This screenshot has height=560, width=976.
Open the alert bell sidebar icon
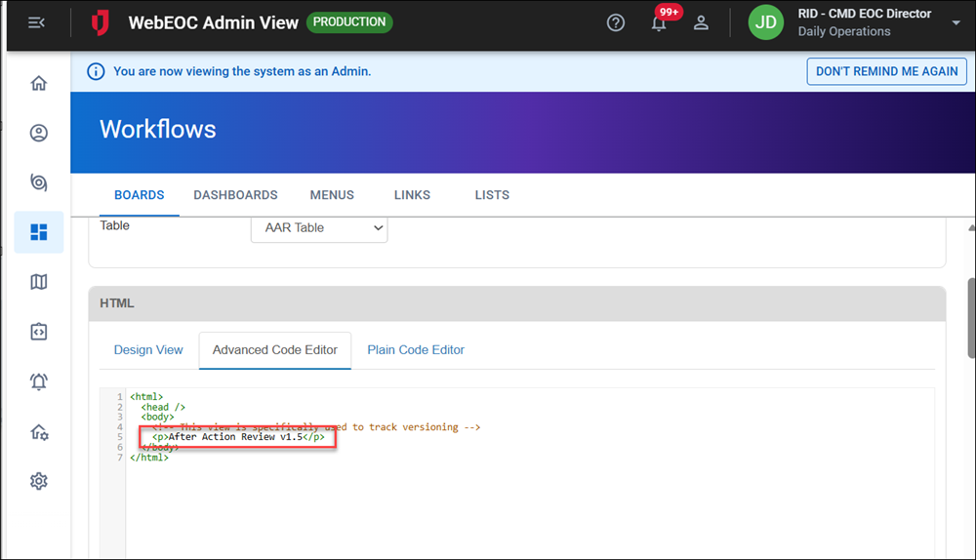pyautogui.click(x=39, y=381)
